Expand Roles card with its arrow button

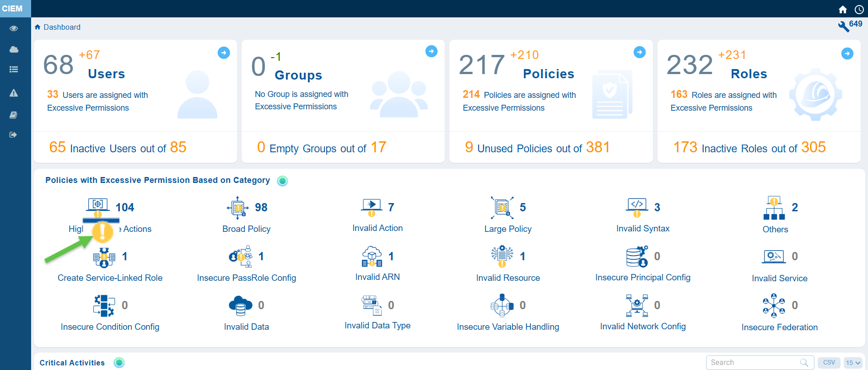tap(847, 54)
